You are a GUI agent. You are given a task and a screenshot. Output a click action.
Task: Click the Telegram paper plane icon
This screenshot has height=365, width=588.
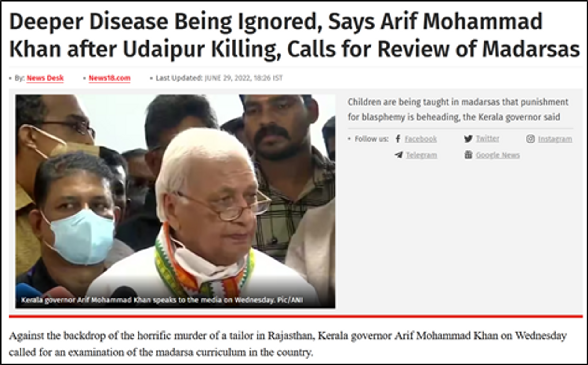coord(399,155)
